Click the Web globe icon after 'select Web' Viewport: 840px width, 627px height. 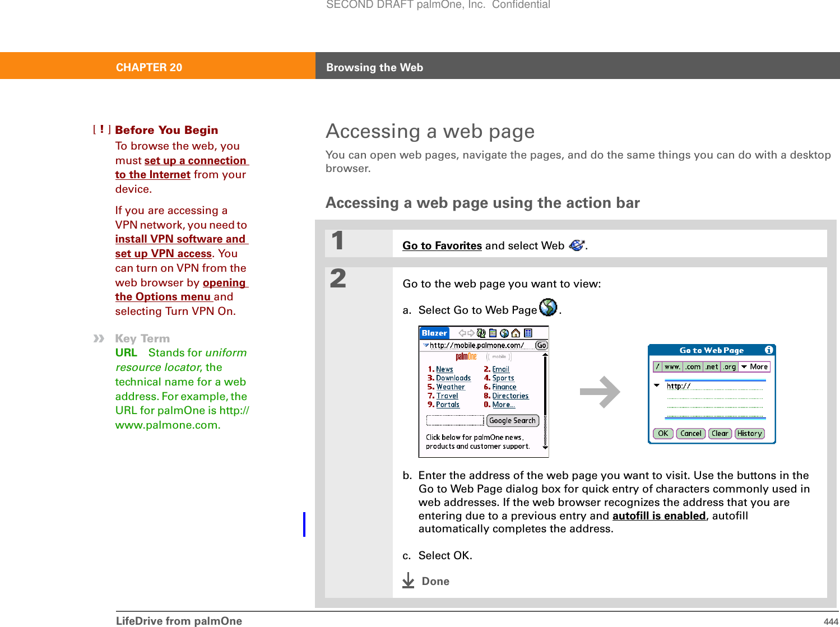point(577,245)
